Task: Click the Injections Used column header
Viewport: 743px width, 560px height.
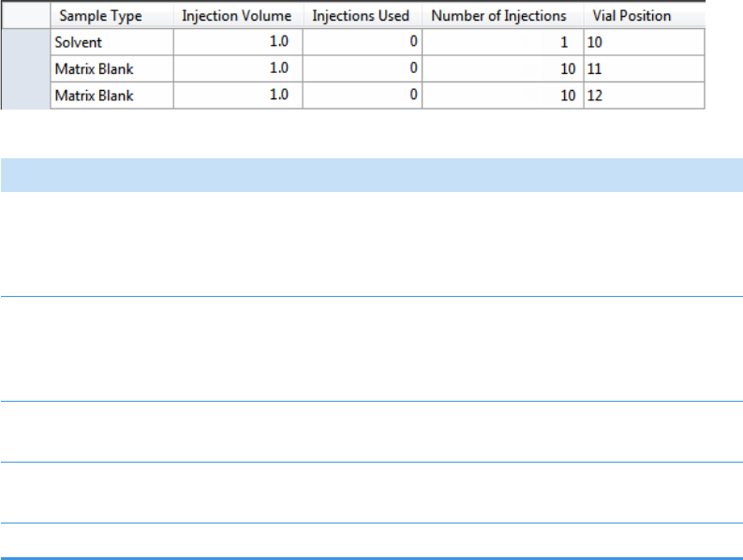Action: (x=363, y=16)
